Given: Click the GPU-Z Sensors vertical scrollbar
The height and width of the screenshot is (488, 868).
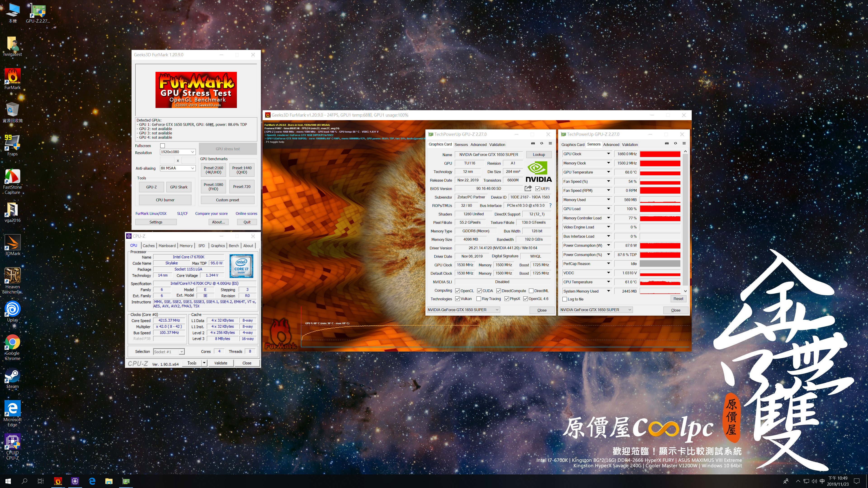Looking at the screenshot, I should [x=685, y=221].
